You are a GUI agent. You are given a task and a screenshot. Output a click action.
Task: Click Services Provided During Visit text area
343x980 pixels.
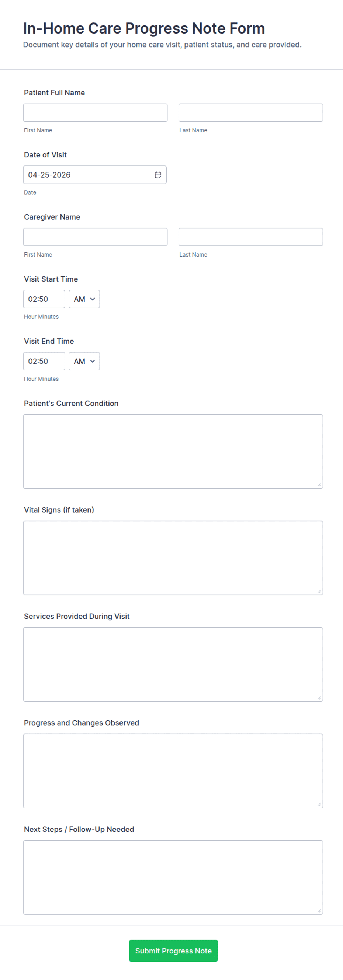pyautogui.click(x=173, y=664)
